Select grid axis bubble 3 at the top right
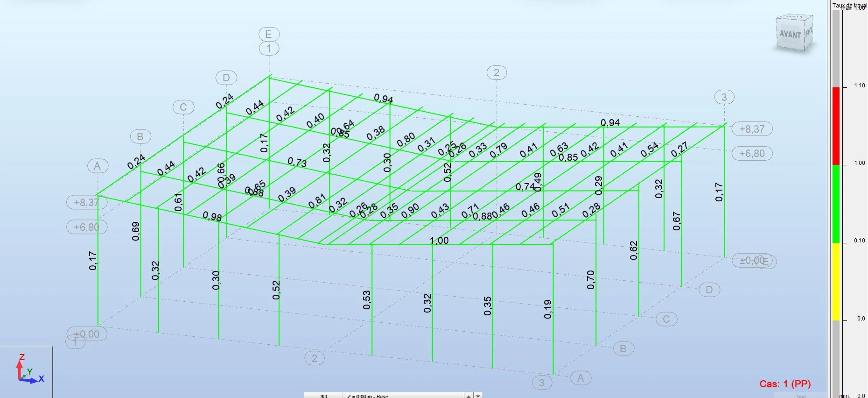 (x=724, y=97)
